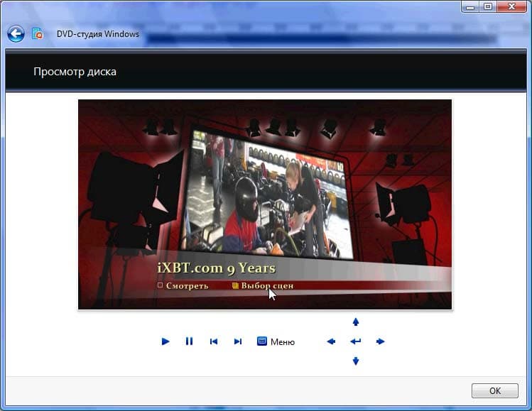The image size is (532, 411).
Task: Click the Enter selection arrow icon
Action: click(x=356, y=341)
